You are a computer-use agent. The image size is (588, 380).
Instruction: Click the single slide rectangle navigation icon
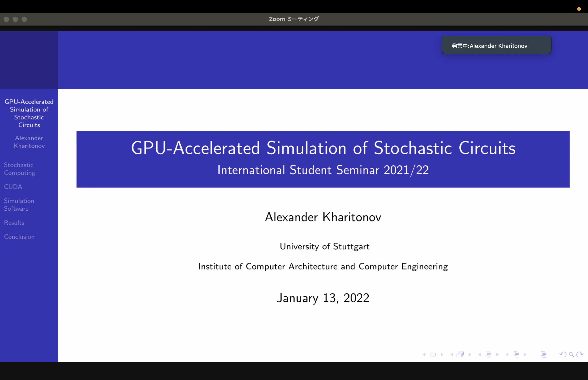point(433,355)
